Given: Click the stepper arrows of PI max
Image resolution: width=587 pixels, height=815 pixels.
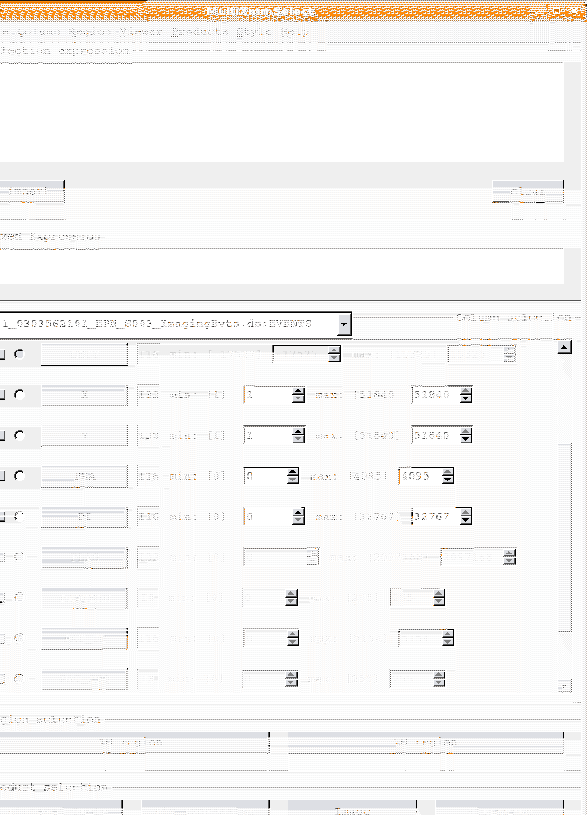Looking at the screenshot, I should (x=465, y=517).
